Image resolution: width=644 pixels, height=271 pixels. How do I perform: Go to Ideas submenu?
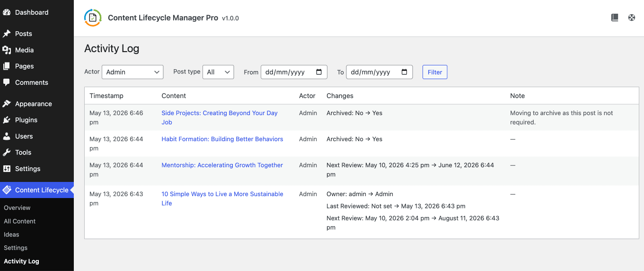point(11,235)
